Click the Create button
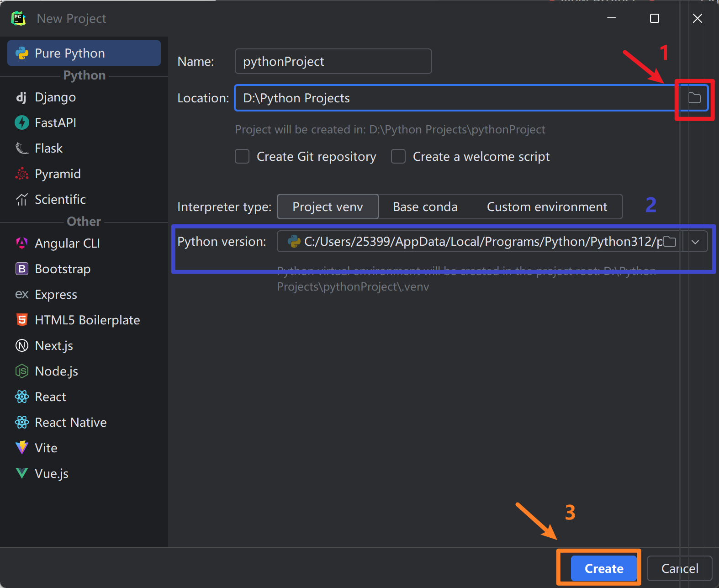719x588 pixels. 604,568
